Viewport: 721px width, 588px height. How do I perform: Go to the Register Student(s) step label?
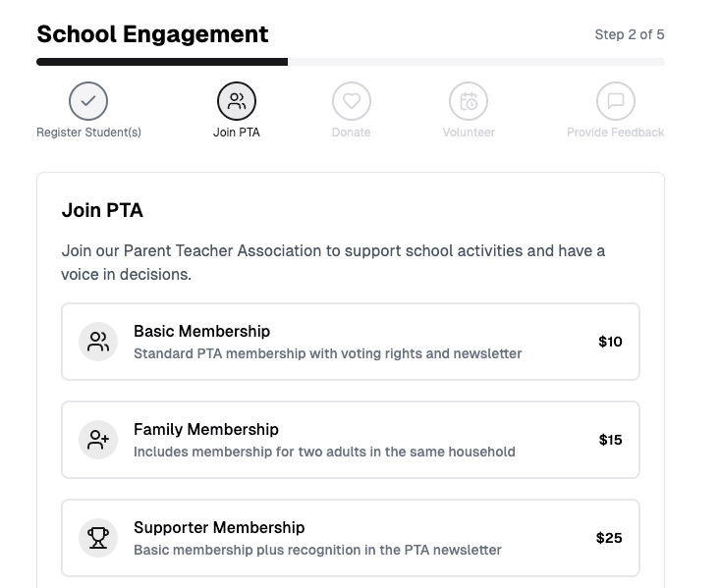[88, 133]
